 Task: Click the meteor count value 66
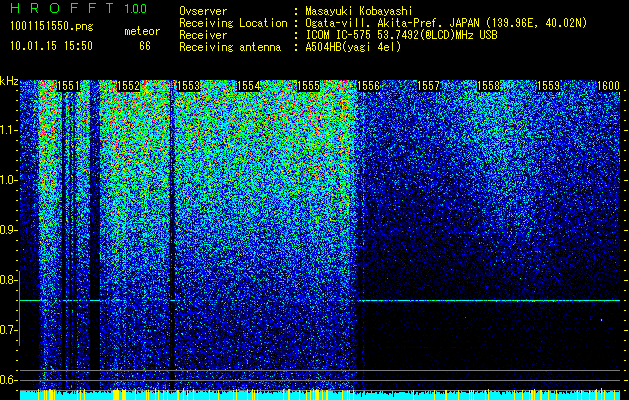[x=145, y=46]
